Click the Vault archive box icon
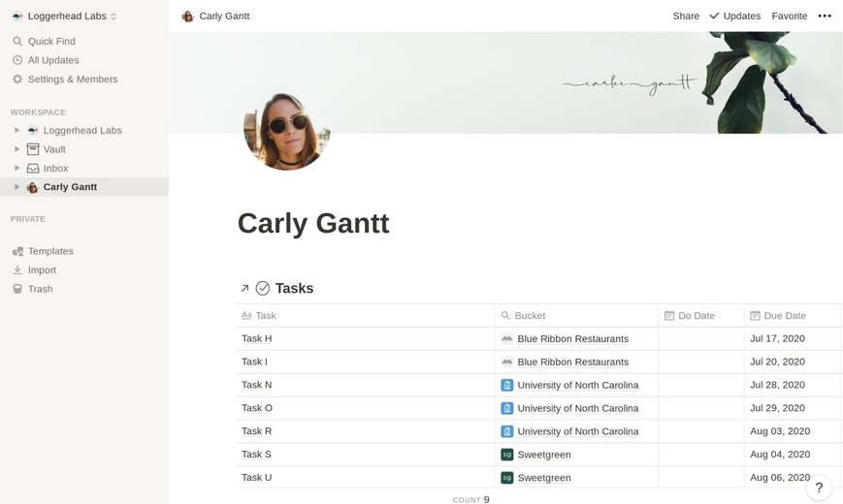This screenshot has height=504, width=843. [x=33, y=149]
